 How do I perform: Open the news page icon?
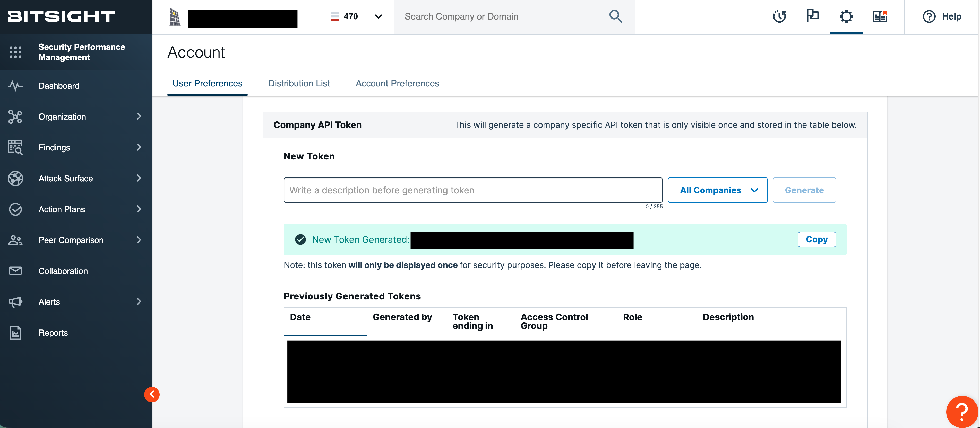[x=879, y=16]
